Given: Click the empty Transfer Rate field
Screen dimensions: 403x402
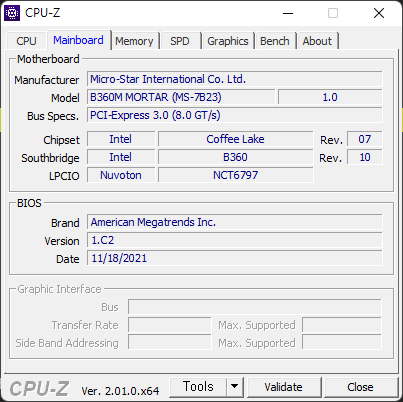Looking at the screenshot, I should click(170, 325).
